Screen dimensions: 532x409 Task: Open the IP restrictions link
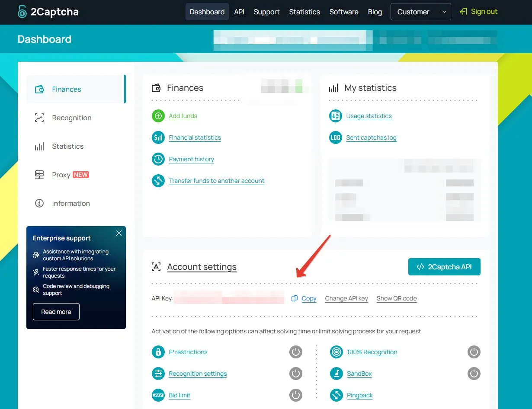pos(188,352)
